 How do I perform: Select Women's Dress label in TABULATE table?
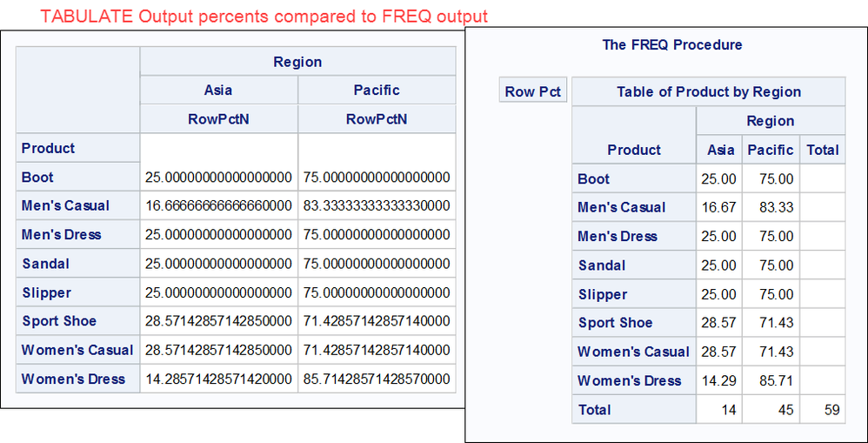(x=73, y=379)
